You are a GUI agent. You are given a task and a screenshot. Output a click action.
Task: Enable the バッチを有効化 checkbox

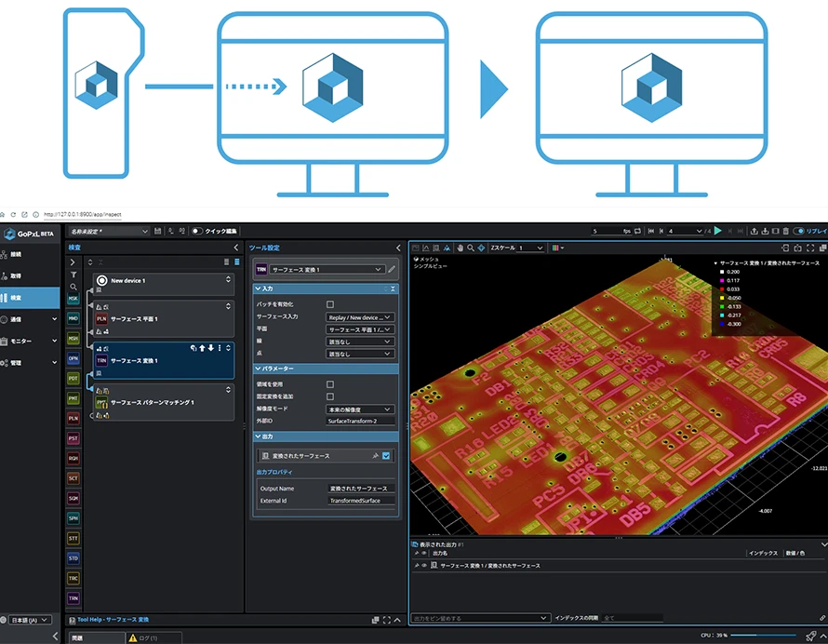point(330,304)
